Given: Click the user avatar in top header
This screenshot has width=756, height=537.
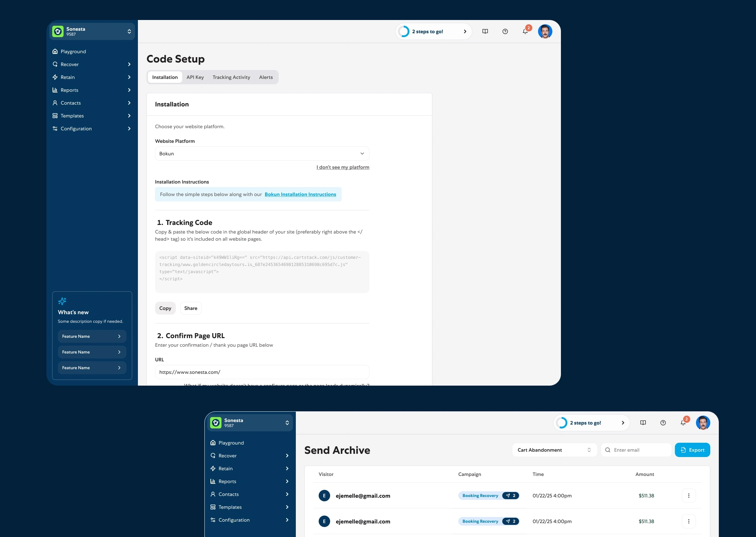Looking at the screenshot, I should pyautogui.click(x=545, y=31).
